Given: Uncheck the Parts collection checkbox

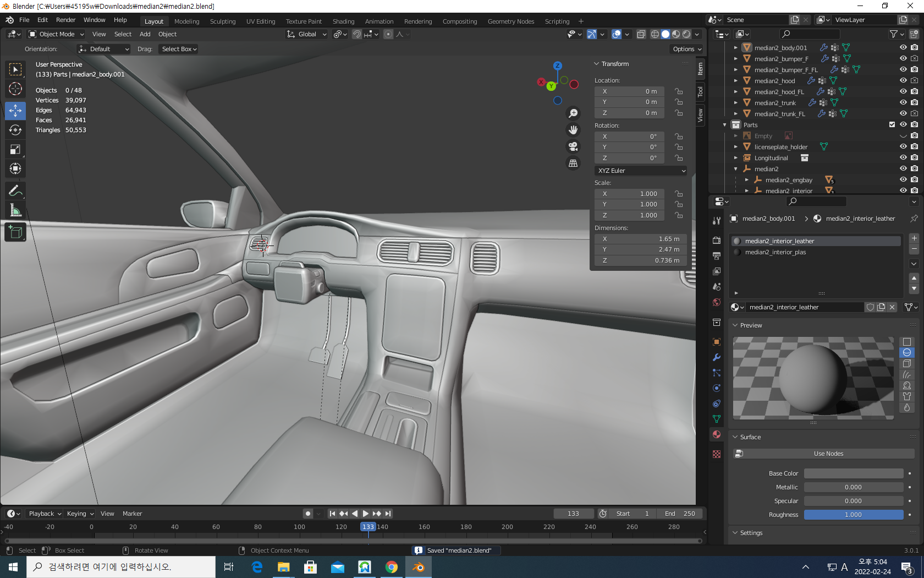Looking at the screenshot, I should (892, 124).
